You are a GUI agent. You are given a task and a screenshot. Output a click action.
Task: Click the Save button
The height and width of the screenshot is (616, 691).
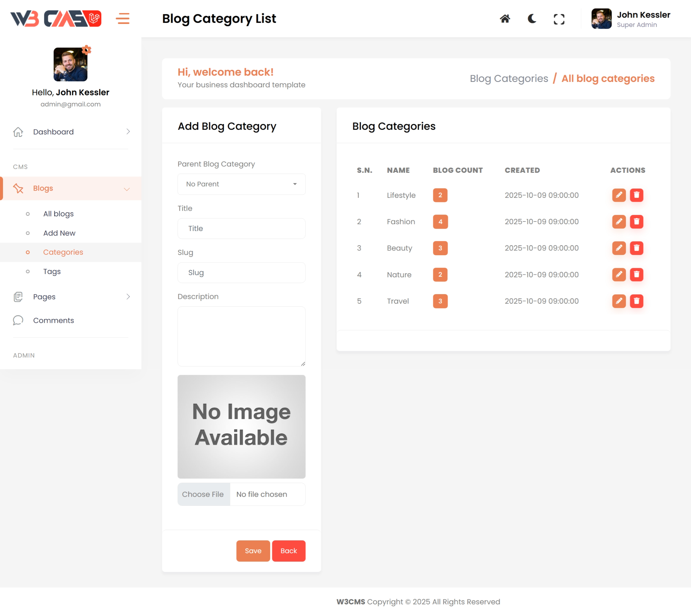pyautogui.click(x=253, y=551)
